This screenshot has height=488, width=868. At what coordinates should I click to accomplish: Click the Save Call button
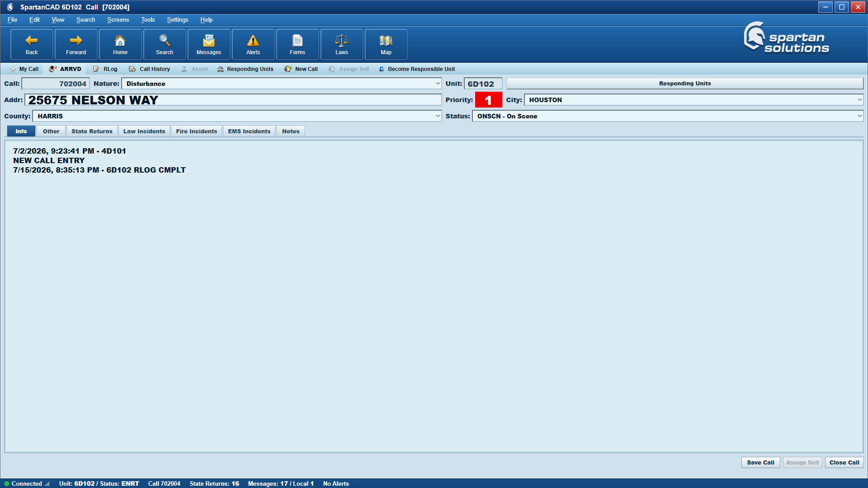760,463
